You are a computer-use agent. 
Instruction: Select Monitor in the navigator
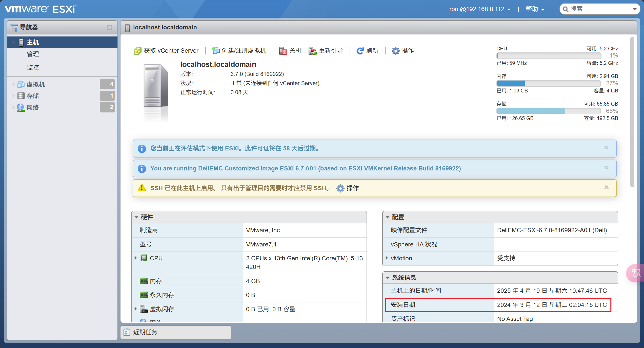(x=33, y=67)
